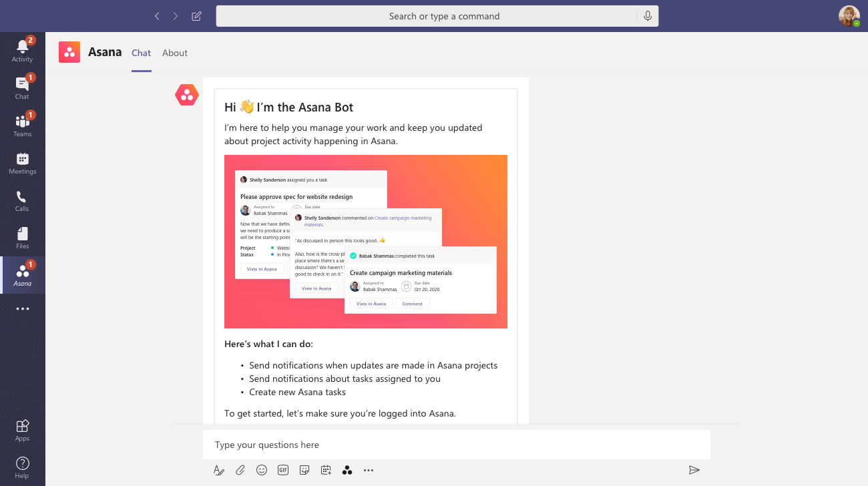868x486 pixels.
Task: Open the Files section
Action: point(23,238)
